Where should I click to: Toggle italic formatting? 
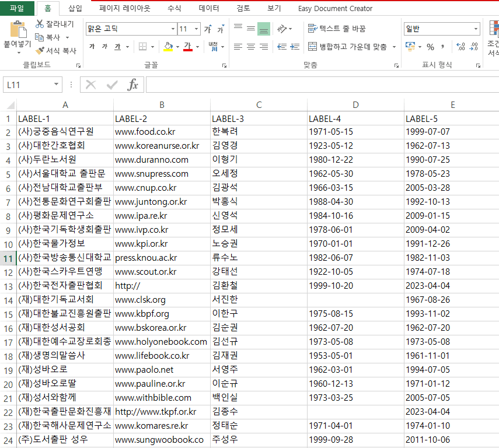[x=104, y=47]
